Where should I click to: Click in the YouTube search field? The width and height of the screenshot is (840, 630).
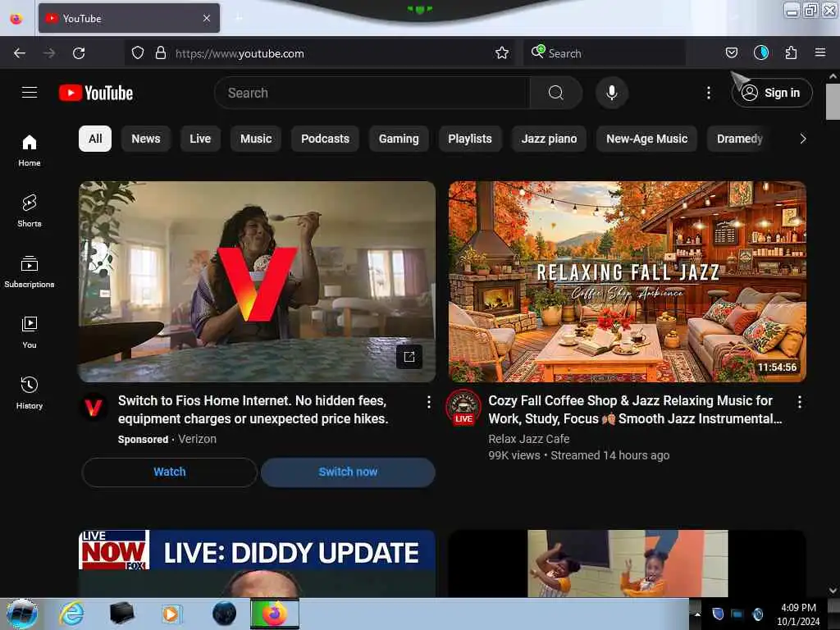click(x=372, y=93)
